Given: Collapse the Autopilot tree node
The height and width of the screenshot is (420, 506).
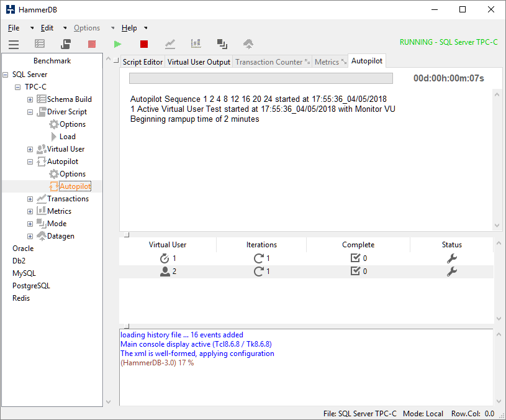Looking at the screenshot, I should 30,162.
